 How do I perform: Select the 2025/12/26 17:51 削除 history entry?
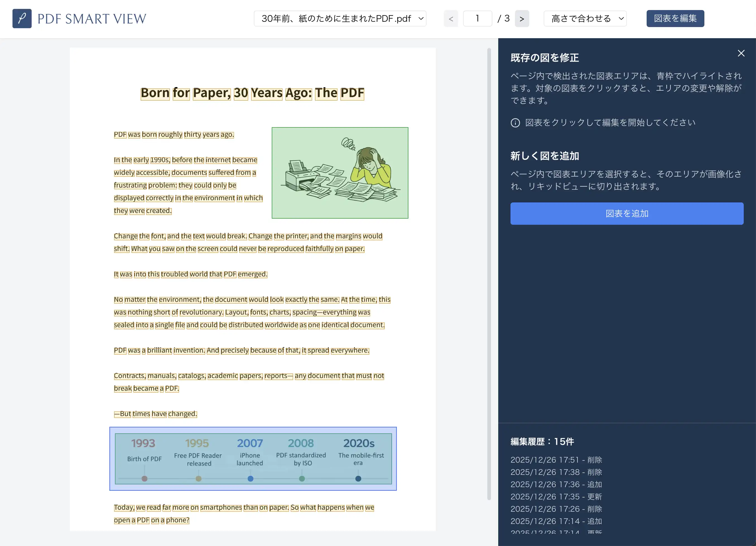pos(556,460)
